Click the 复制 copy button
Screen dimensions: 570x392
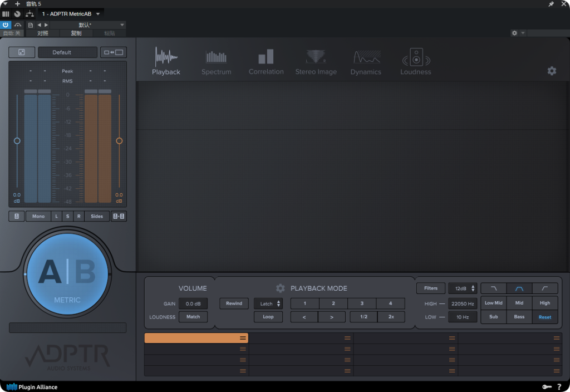point(76,33)
